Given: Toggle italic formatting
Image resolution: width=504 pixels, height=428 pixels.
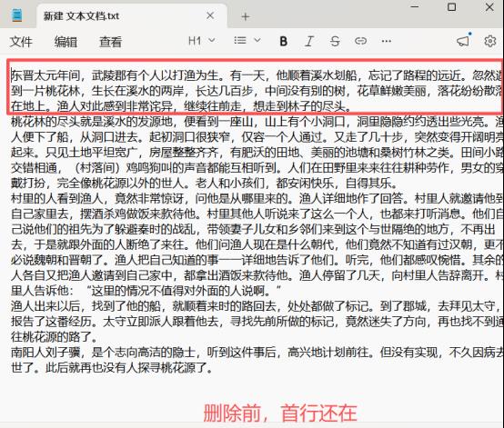Looking at the screenshot, I should tap(309, 41).
